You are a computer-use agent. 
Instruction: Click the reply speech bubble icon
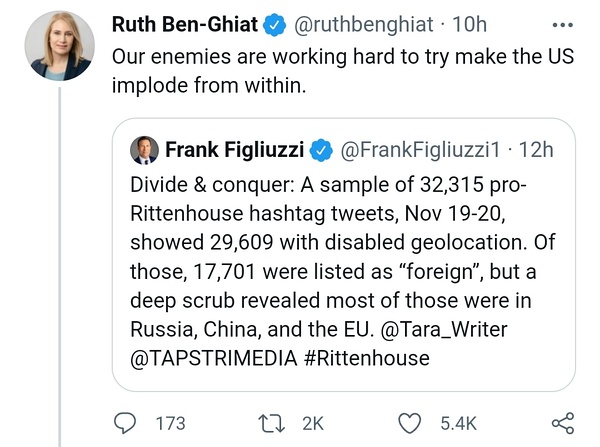(125, 423)
